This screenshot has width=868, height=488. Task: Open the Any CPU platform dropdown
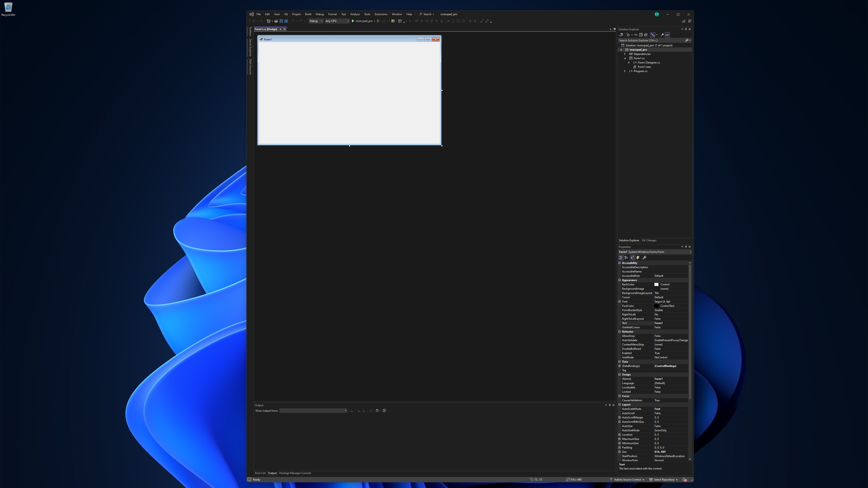pos(337,21)
